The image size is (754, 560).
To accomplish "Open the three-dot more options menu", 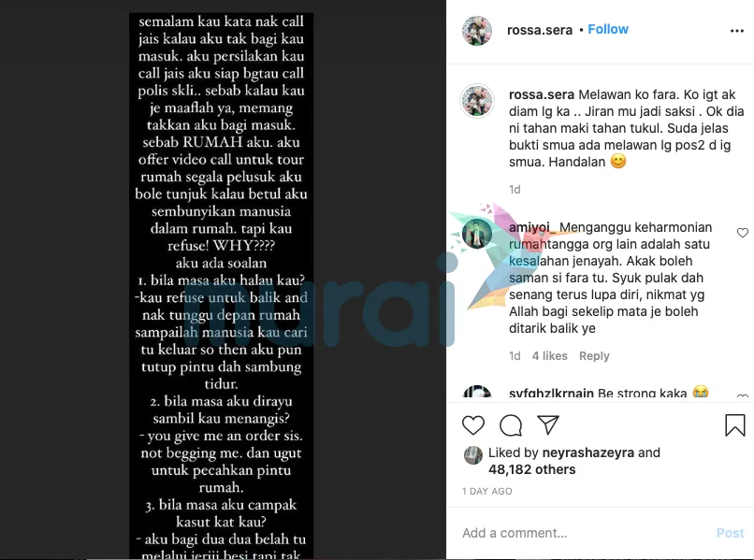I will [736, 31].
